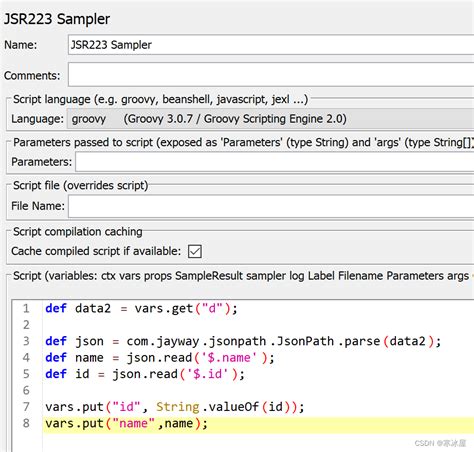Click the Script file (overrides script) group label
Viewport: 474px width, 452px height.
pos(80,185)
